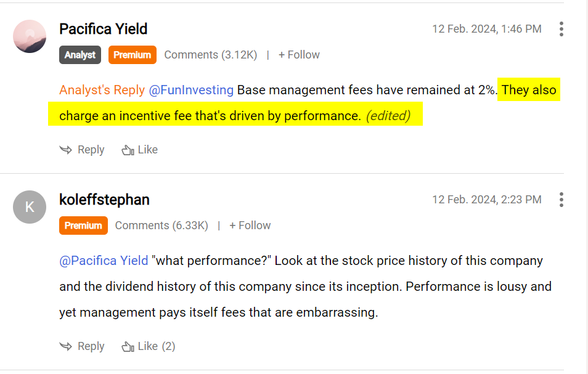Open the @Pacifica Yield mention link
Image resolution: width=588 pixels, height=374 pixels.
click(104, 261)
